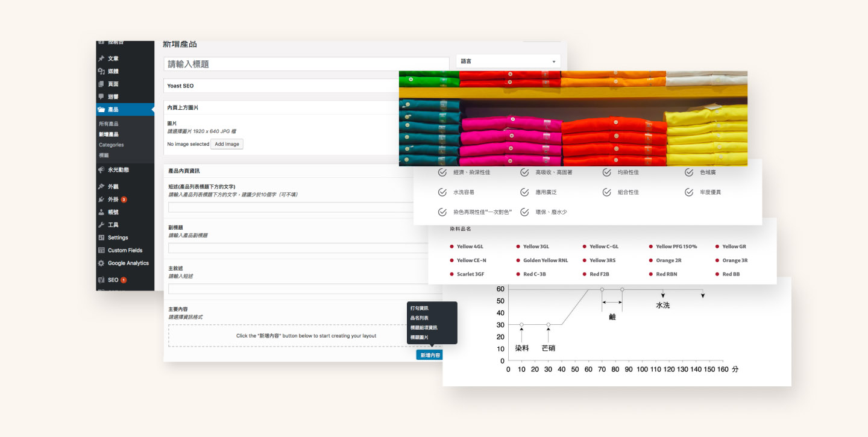The height and width of the screenshot is (437, 868).
Task: Select the wrench icon next to 工具
Action: (x=101, y=225)
